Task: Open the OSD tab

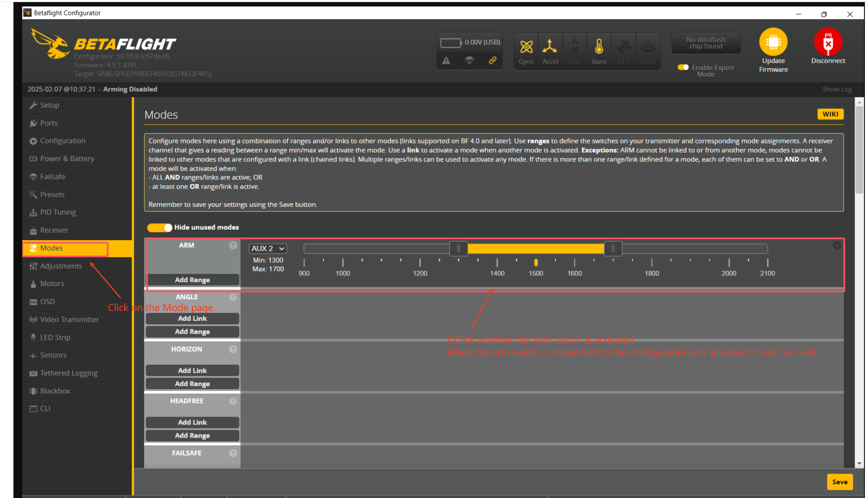Action: [x=77, y=302]
